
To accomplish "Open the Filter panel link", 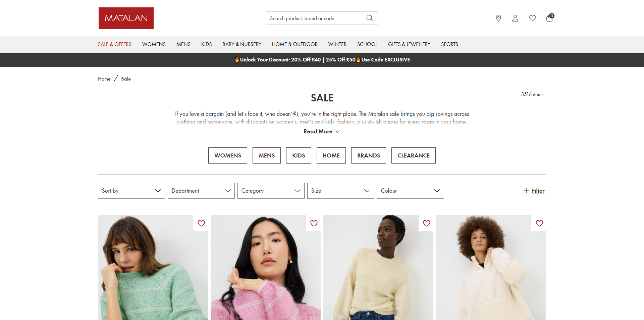I will (538, 191).
